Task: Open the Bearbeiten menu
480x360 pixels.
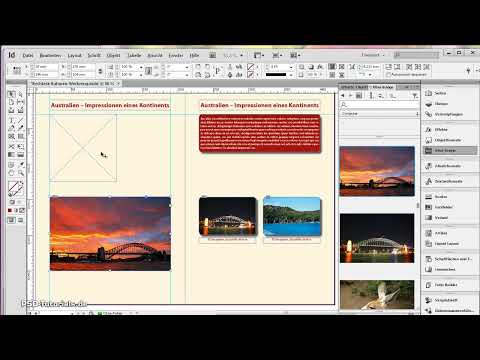Action: [x=50, y=55]
